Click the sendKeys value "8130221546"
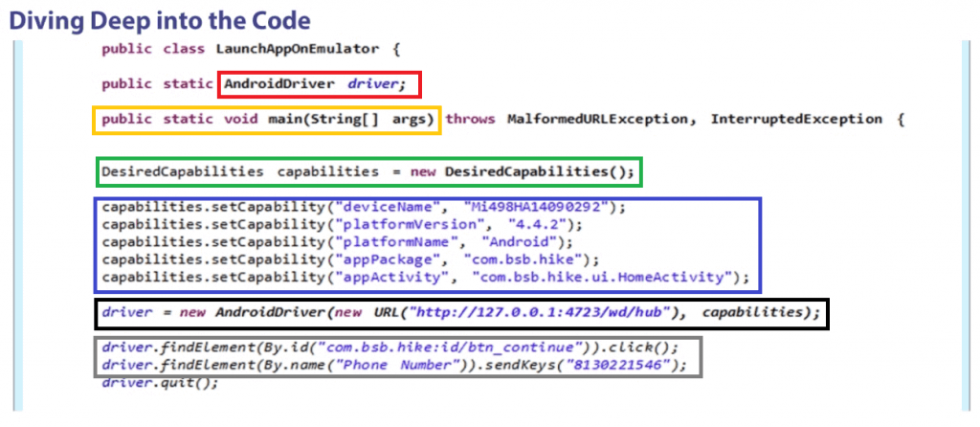This screenshot has height=427, width=980. 631,365
